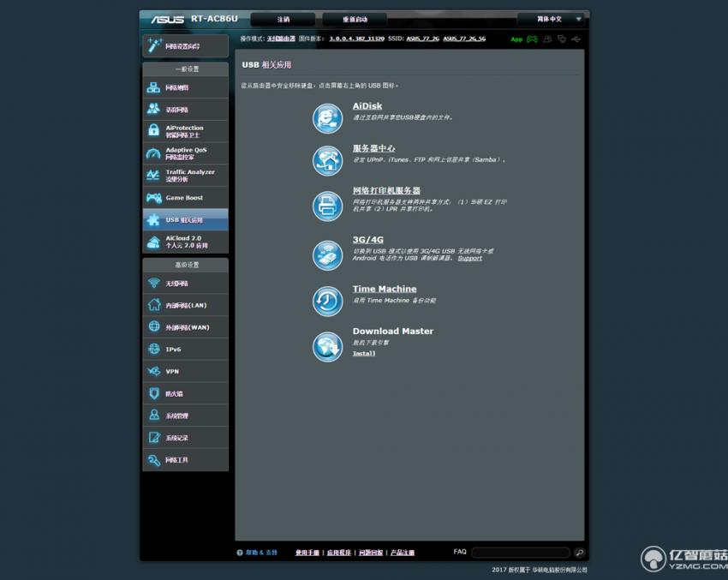The width and height of the screenshot is (728, 580).
Task: Open 防火墙 firewall in sidebar
Action: (185, 393)
